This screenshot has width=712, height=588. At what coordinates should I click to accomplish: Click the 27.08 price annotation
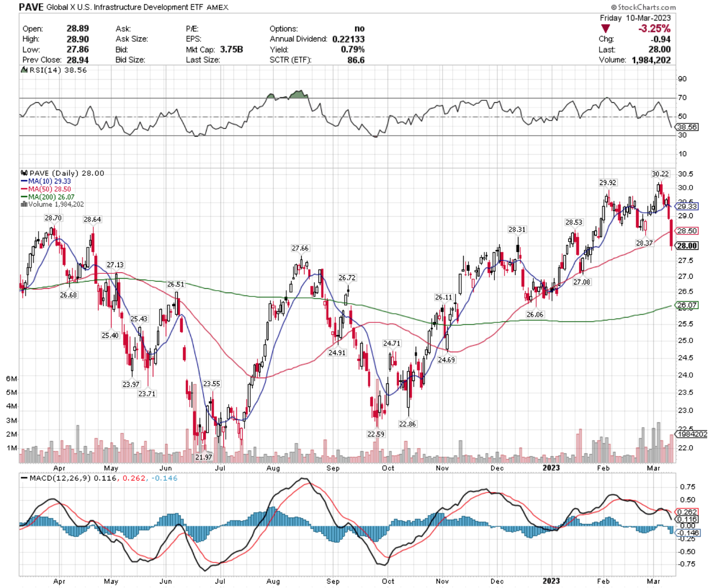click(x=581, y=282)
